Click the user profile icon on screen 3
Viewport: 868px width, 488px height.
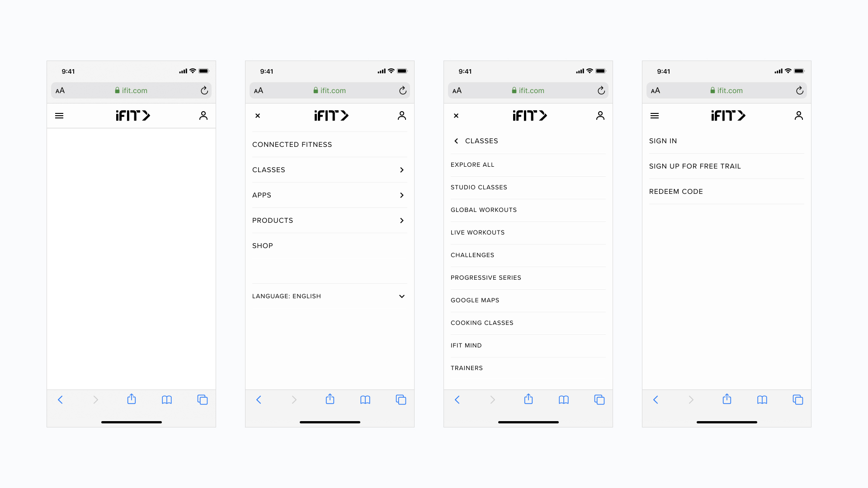600,115
